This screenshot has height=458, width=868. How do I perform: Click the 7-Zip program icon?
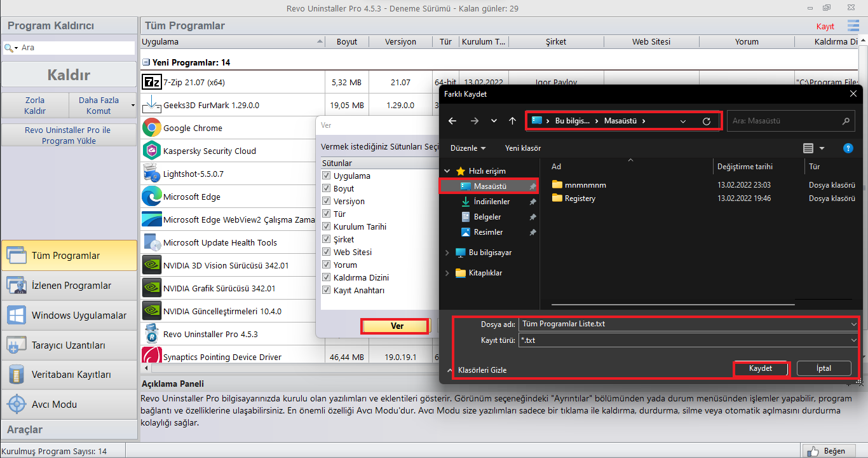pos(152,82)
